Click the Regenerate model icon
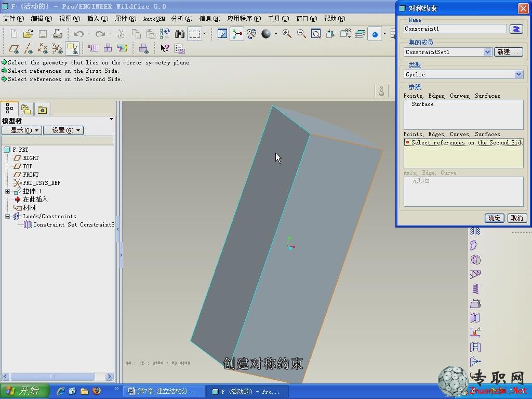This screenshot has width=532, height=399. coord(165,34)
